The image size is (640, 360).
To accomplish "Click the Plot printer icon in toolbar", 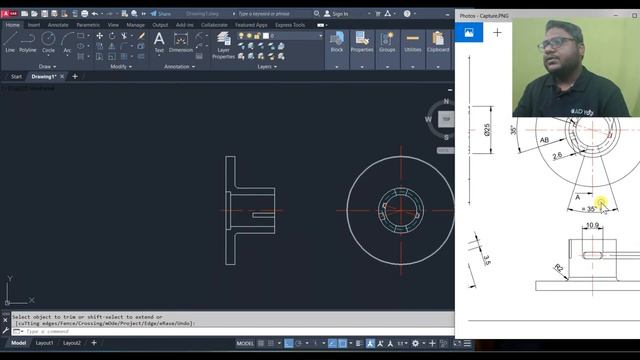I will click(x=84, y=13).
